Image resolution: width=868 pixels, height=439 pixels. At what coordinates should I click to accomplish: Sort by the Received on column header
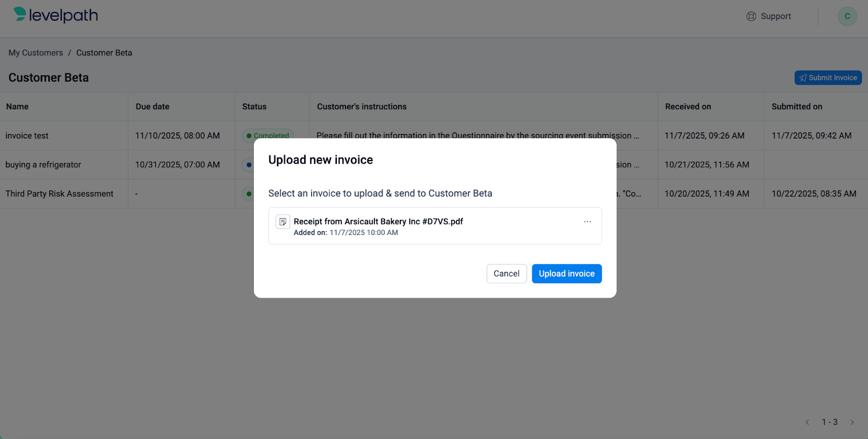688,106
